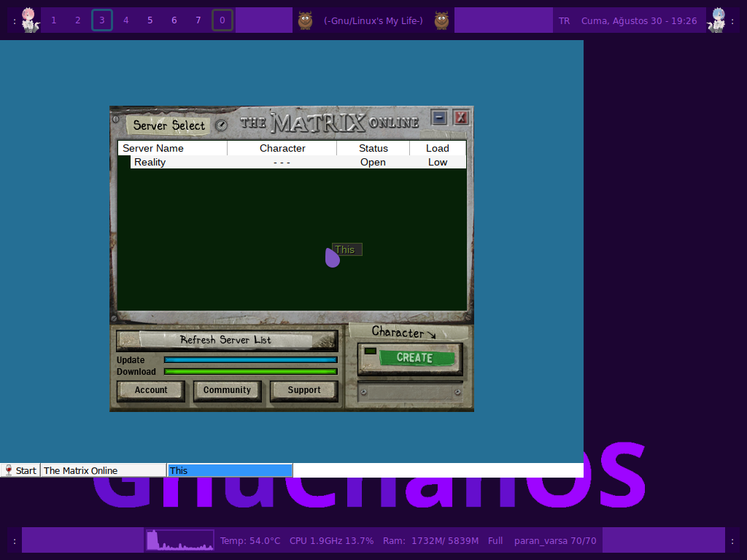Close the Matrix Online launcher window
Viewport: 747px width, 560px height.
460,117
